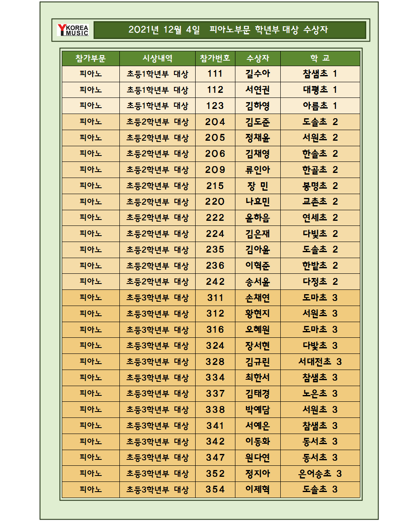Select the 참가번호 column header
Image resolution: width=420 pixels, height=523 pixels.
[215, 58]
